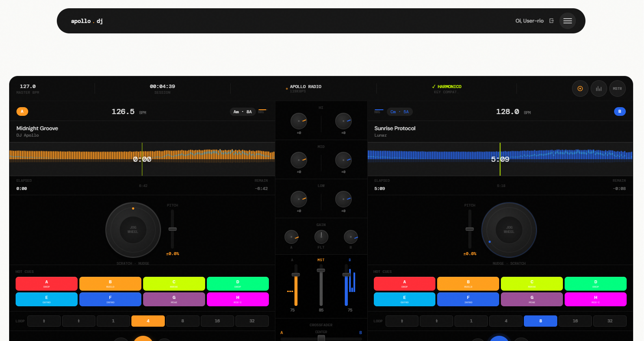The image size is (644, 341).
Task: Set deck A loop length to 8
Action: [183, 321]
